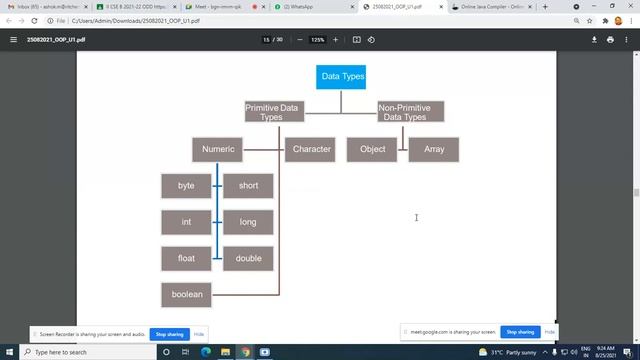Click the ENG language indicator

tap(586, 352)
